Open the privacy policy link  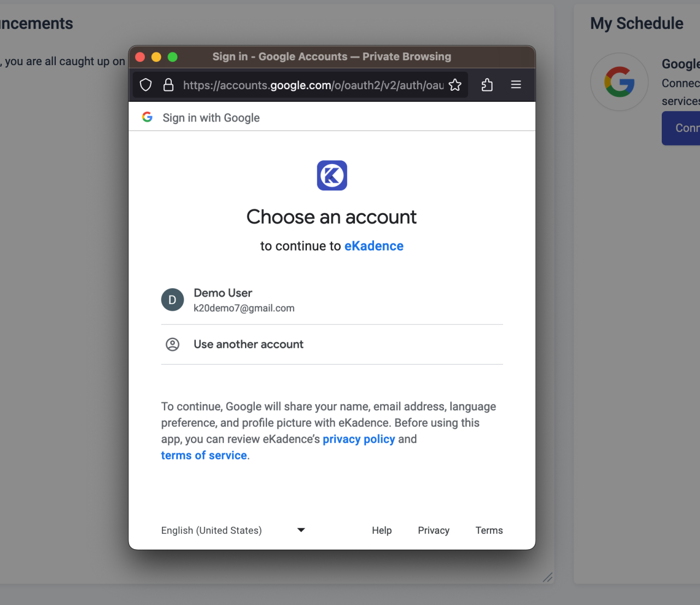point(359,439)
